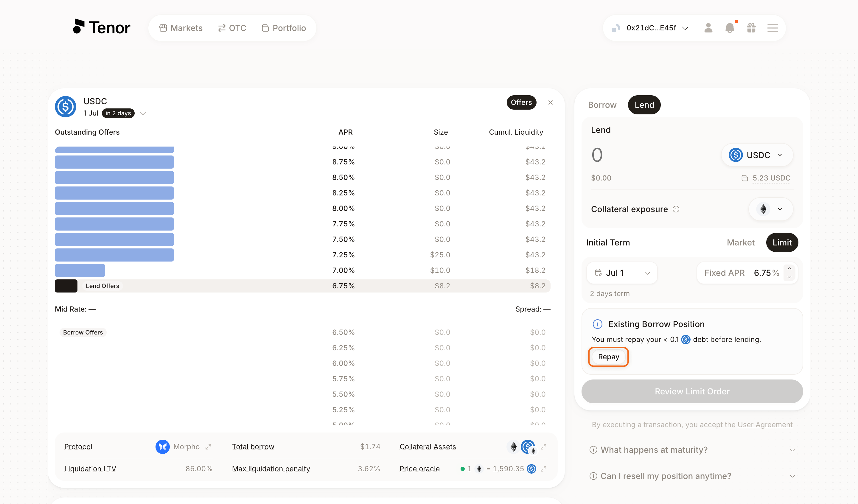Open the Markets page
The image size is (858, 504).
tap(181, 28)
